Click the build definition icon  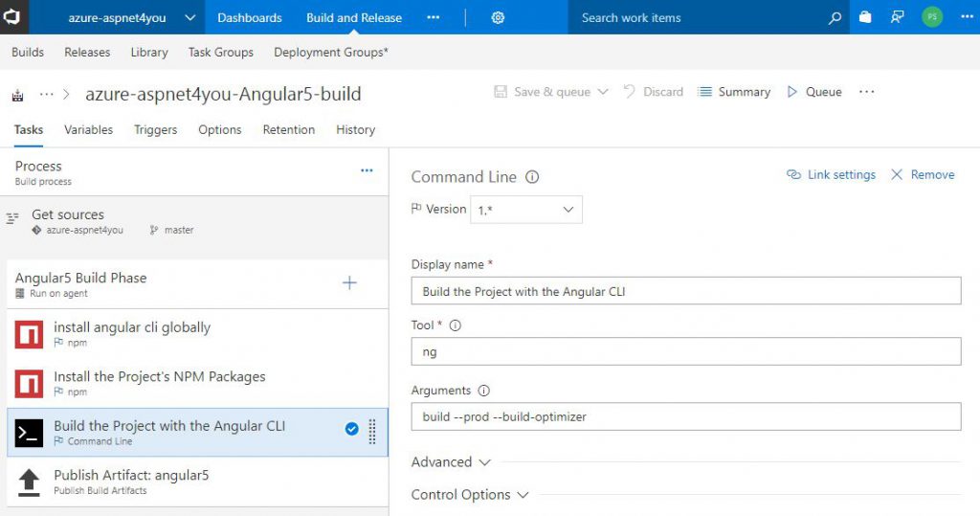(17, 95)
